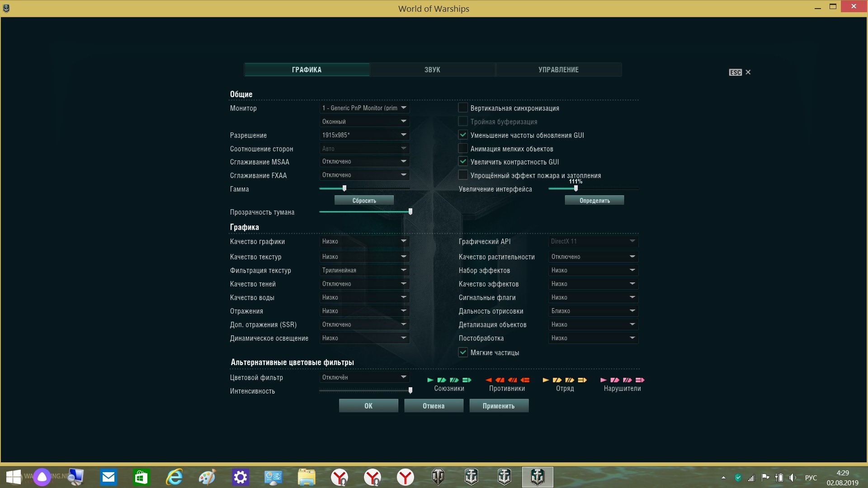This screenshot has height=488, width=868.
Task: Open Постобработка dropdown
Action: 593,338
